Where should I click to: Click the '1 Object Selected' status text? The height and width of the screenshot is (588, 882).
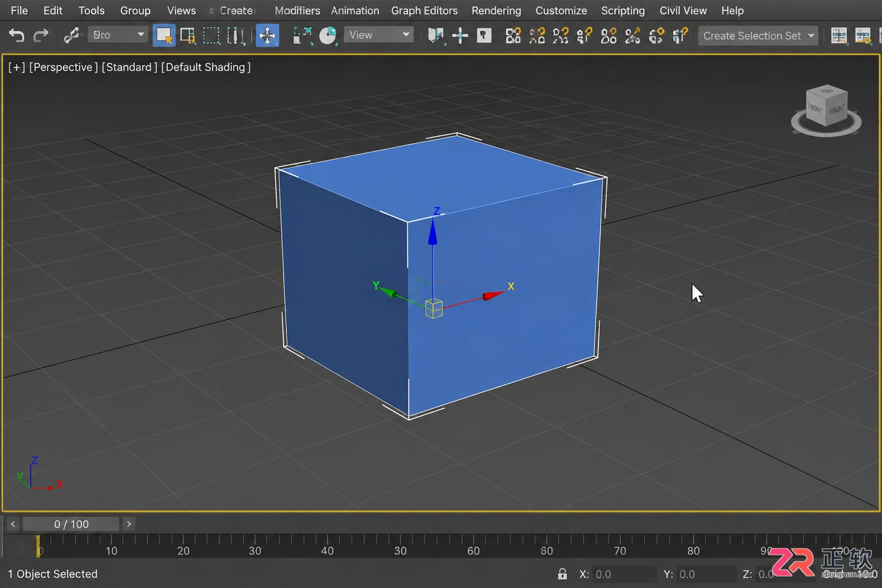click(x=53, y=574)
